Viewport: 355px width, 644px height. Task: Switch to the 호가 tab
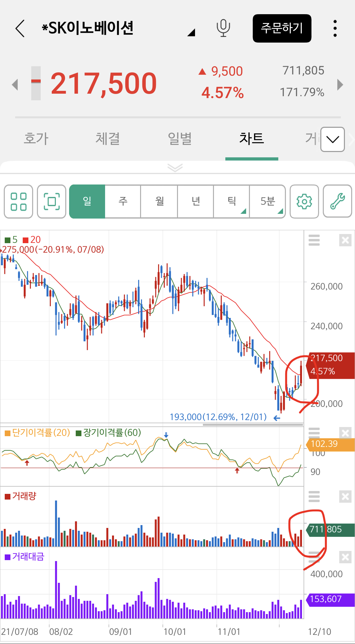tap(36, 138)
